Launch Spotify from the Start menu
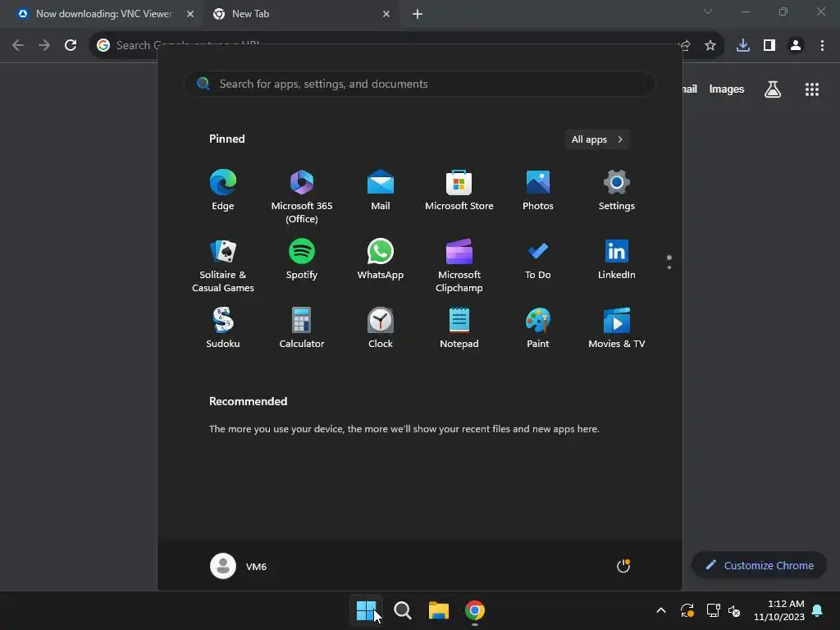This screenshot has height=630, width=840. coord(302,260)
